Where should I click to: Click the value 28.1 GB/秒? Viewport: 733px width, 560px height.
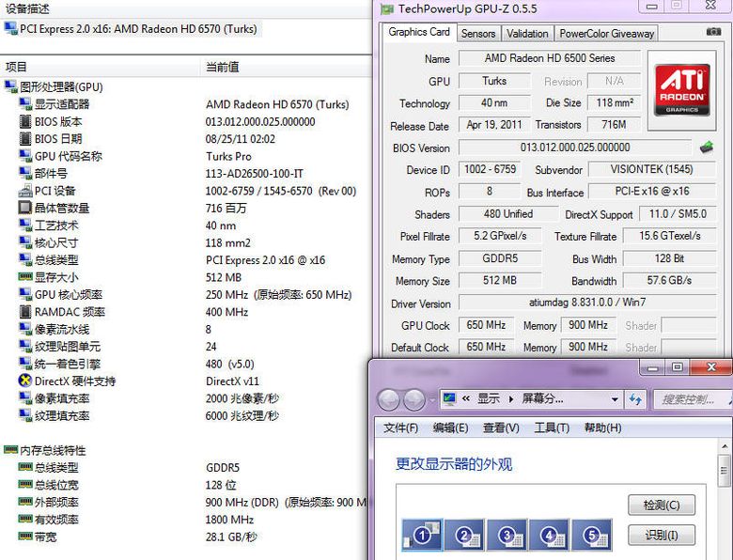click(x=231, y=537)
